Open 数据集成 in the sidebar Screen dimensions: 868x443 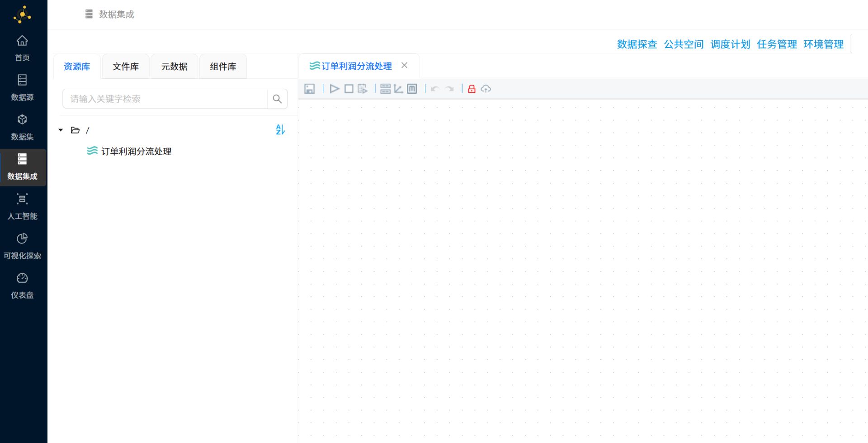click(x=22, y=167)
